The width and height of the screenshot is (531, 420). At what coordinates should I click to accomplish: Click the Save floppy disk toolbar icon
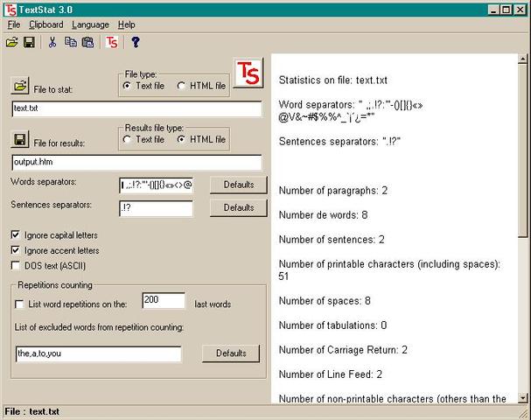tap(29, 42)
